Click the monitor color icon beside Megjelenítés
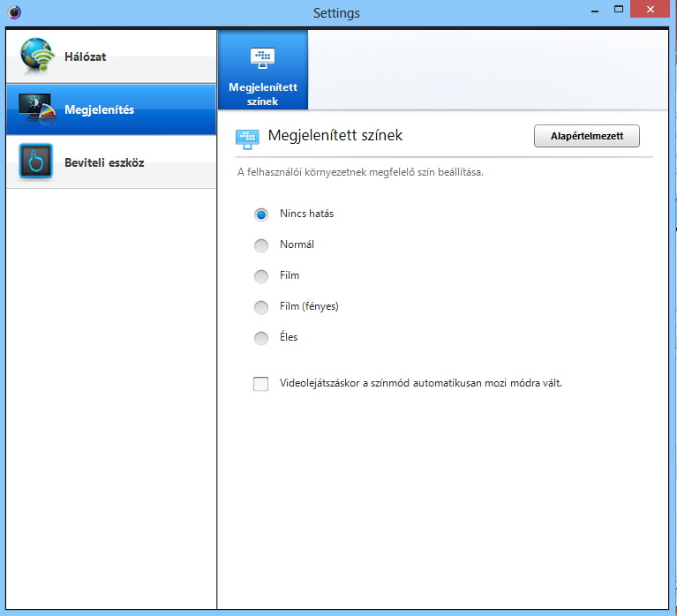 tap(37, 109)
